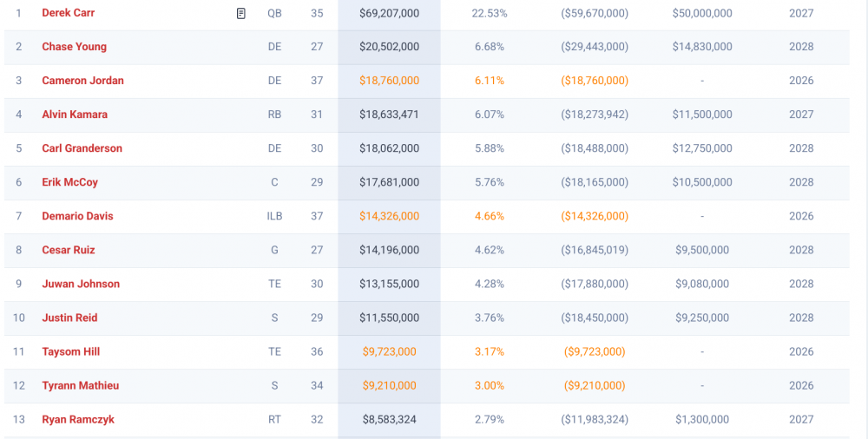Select Ryan Ramczyk's name link
The image size is (868, 439).
tap(78, 419)
